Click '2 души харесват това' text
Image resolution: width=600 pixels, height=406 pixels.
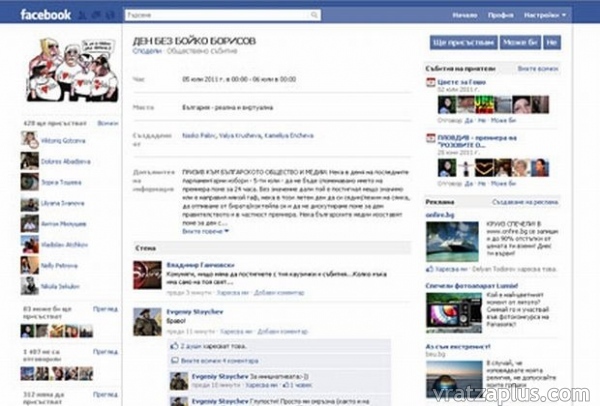(214, 346)
